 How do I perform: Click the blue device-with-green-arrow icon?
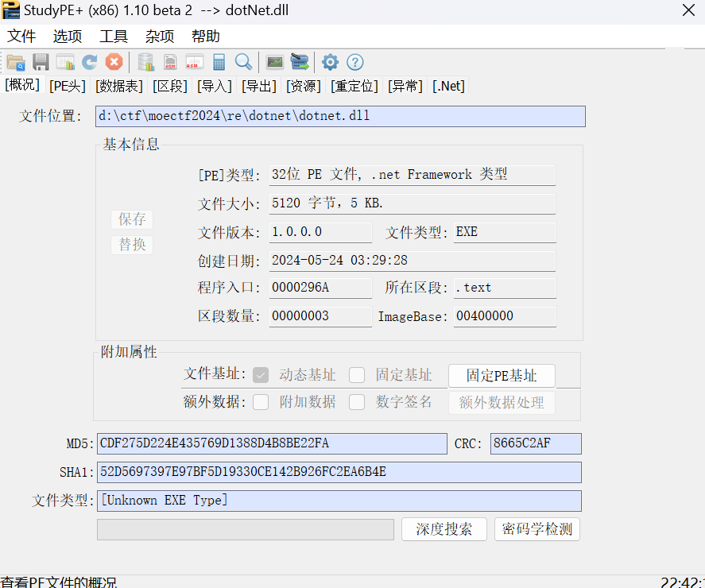pos(300,62)
